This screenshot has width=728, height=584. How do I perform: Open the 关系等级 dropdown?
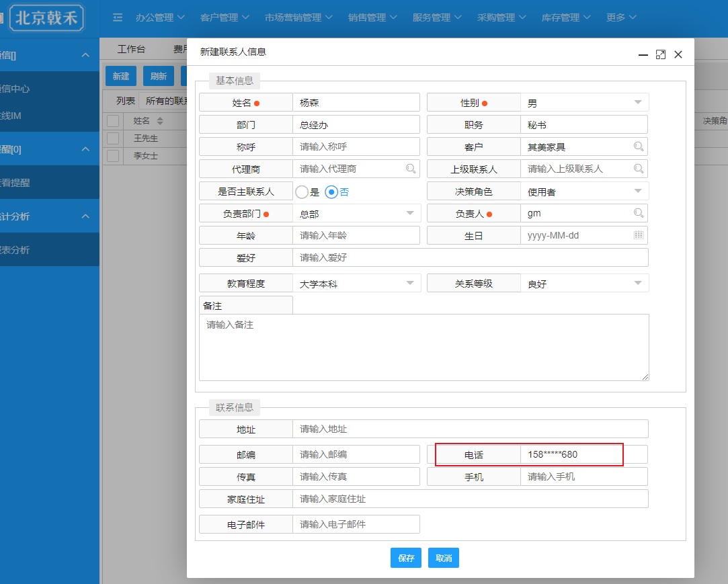584,283
